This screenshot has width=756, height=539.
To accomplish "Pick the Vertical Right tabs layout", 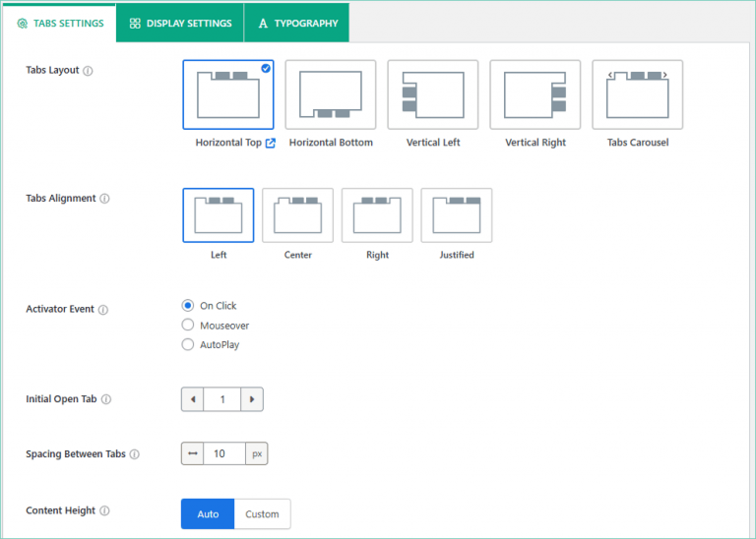I will pos(535,94).
